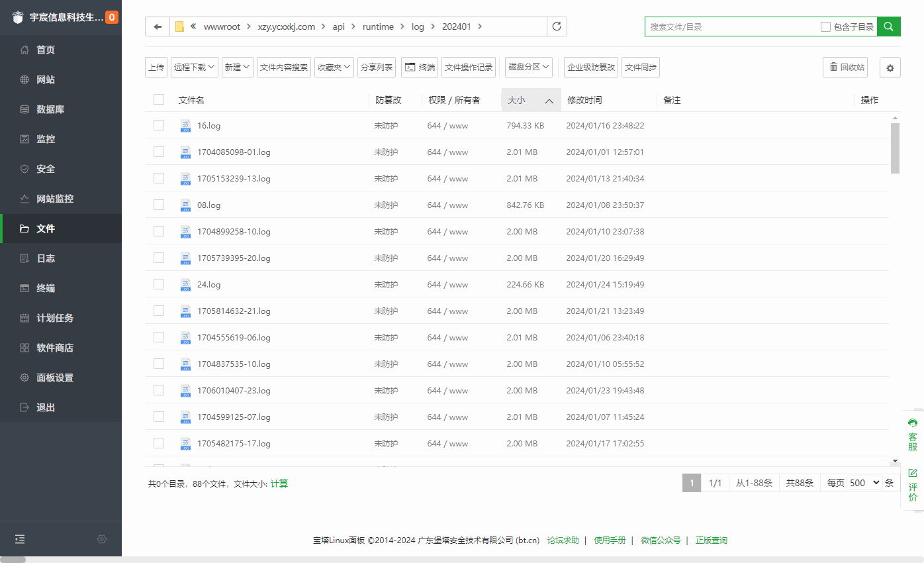
Task: Expand the 远程下载 dropdown
Action: [x=195, y=67]
